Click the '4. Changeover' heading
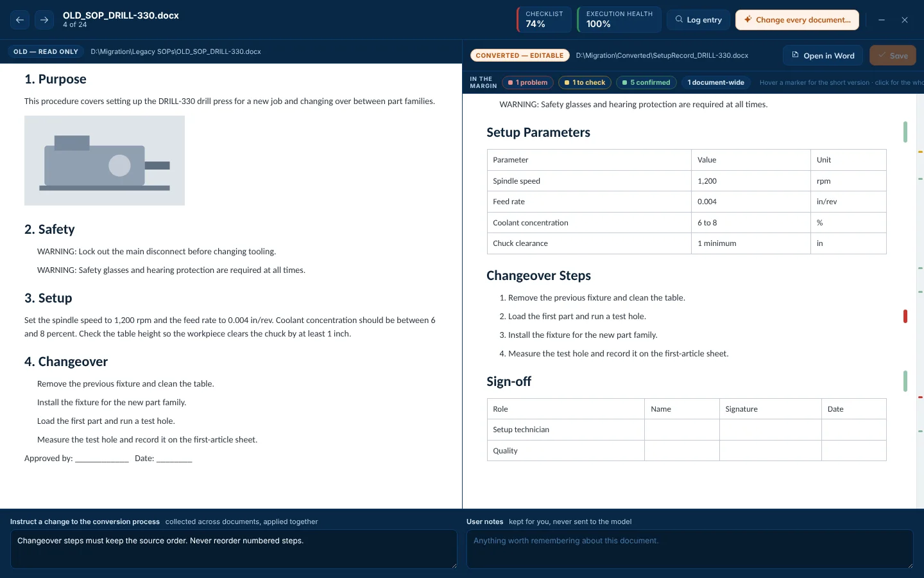Viewport: 924px width, 578px height. pyautogui.click(x=66, y=362)
